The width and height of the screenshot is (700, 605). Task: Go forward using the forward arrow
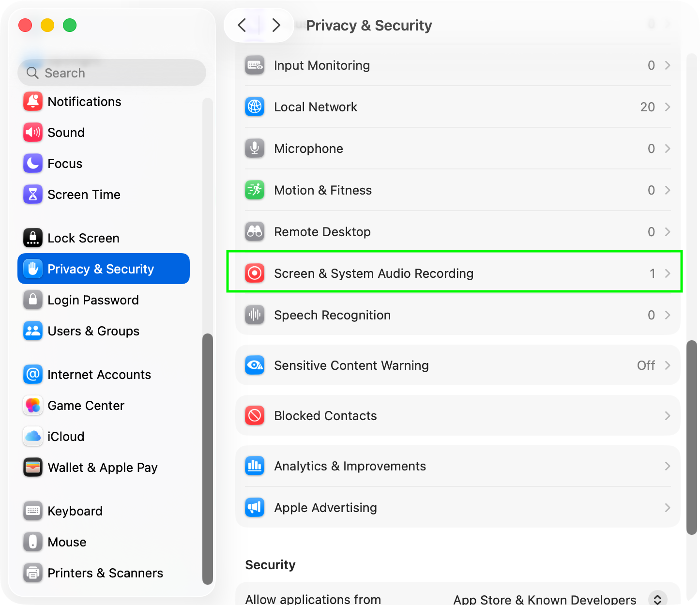pos(276,25)
